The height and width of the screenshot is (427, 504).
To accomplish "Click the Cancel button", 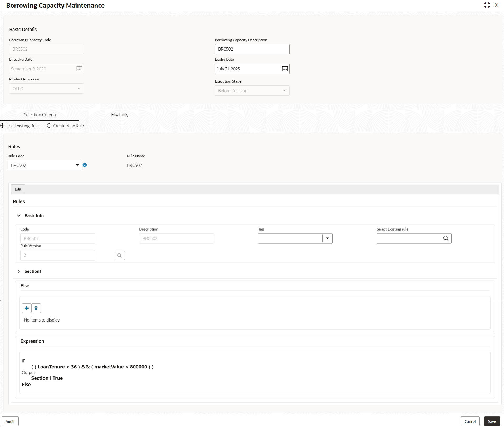I will coord(470,421).
